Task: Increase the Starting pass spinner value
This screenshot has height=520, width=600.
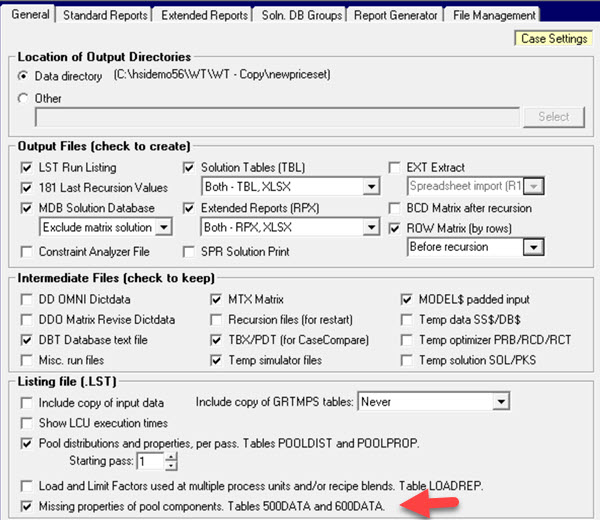Action: pos(170,456)
